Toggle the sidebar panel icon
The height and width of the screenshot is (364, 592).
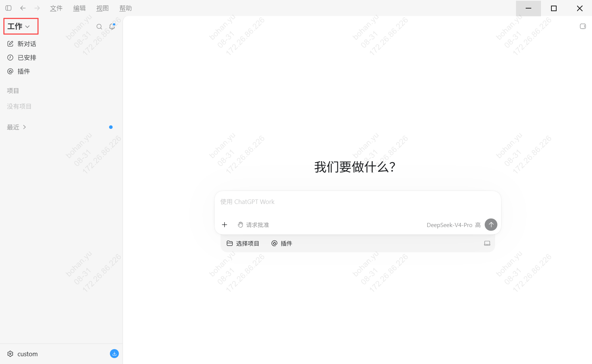9,8
